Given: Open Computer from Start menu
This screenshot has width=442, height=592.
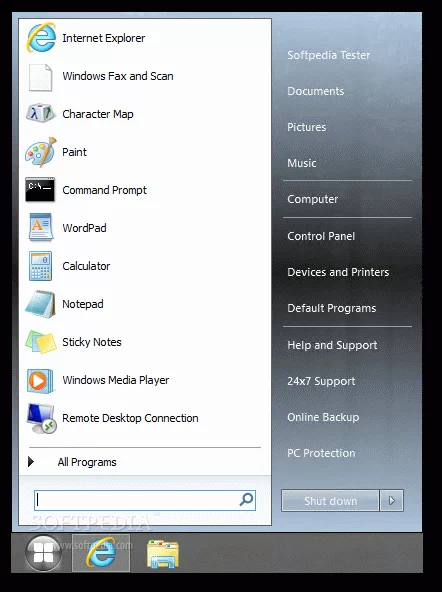Looking at the screenshot, I should (313, 199).
